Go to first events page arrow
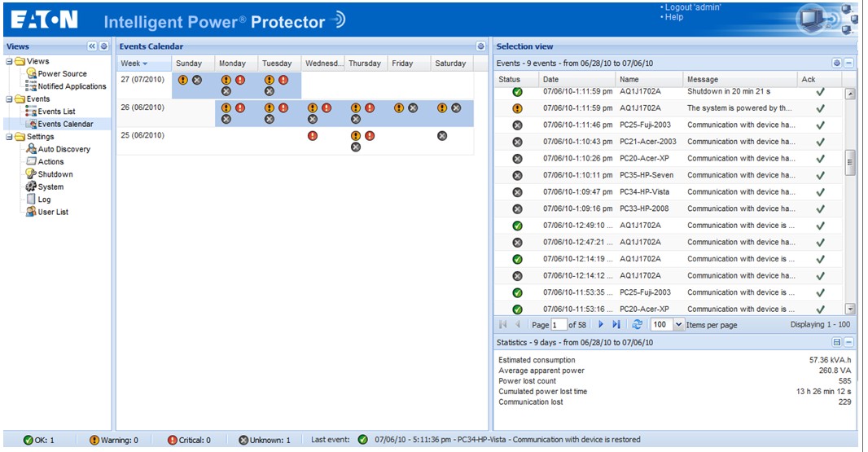Image resolution: width=868 pixels, height=452 pixels. click(503, 325)
